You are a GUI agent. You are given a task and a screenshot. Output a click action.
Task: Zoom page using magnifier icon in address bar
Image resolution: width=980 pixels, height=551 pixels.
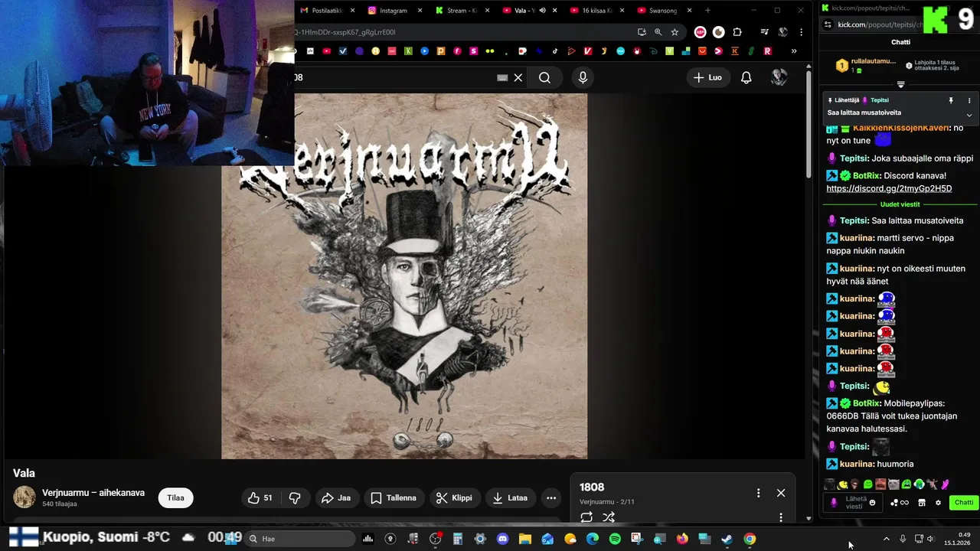tap(658, 32)
